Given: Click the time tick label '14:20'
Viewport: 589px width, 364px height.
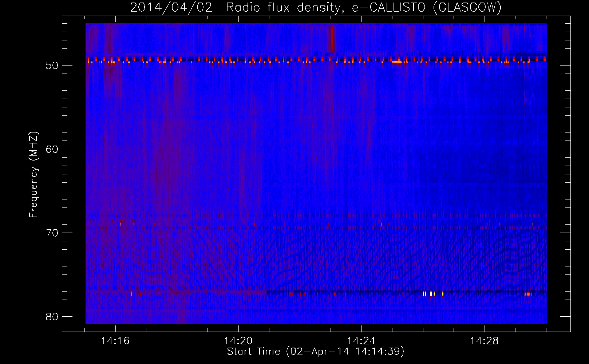Looking at the screenshot, I should [238, 341].
